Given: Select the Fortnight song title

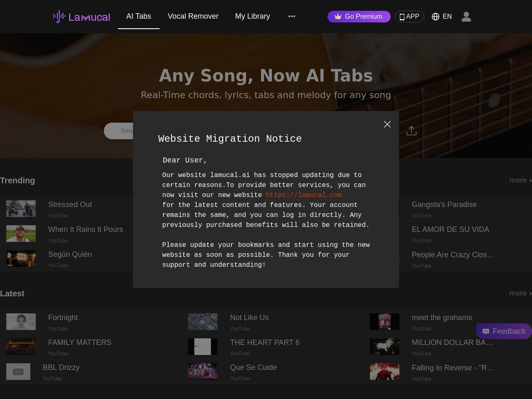Looking at the screenshot, I should [x=63, y=318].
